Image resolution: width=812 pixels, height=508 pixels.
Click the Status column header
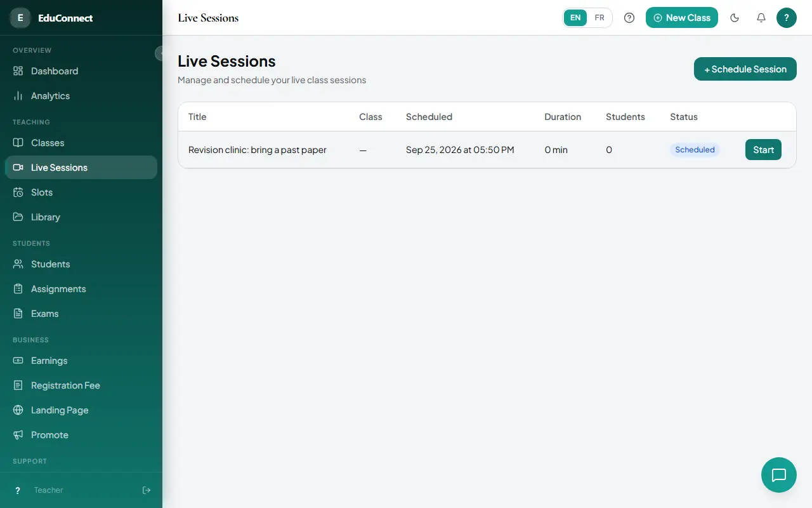click(x=684, y=117)
